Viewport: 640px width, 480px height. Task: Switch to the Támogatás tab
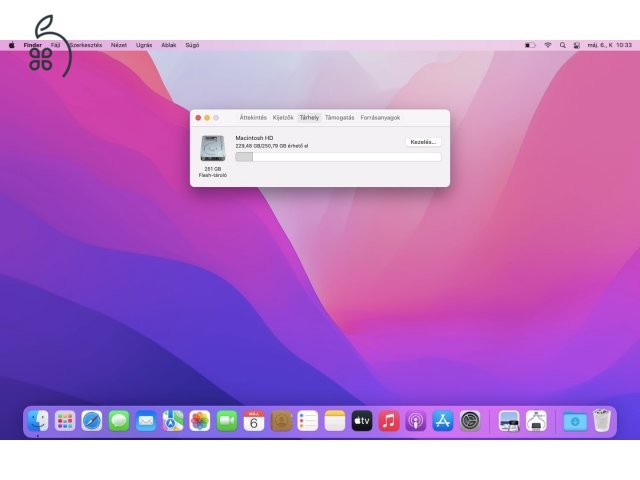coord(340,118)
